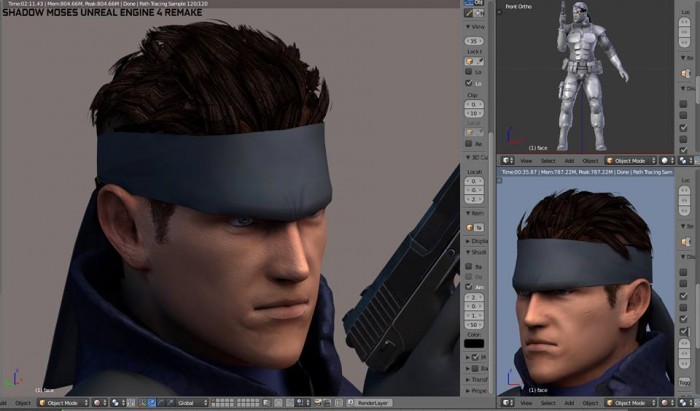The height and width of the screenshot is (411, 700).
Task: Click the lock-to-object cube icon field
Action: pos(474,61)
